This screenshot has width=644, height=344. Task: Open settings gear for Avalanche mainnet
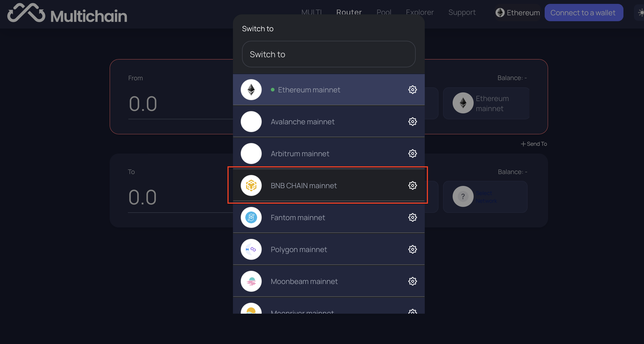pyautogui.click(x=412, y=122)
